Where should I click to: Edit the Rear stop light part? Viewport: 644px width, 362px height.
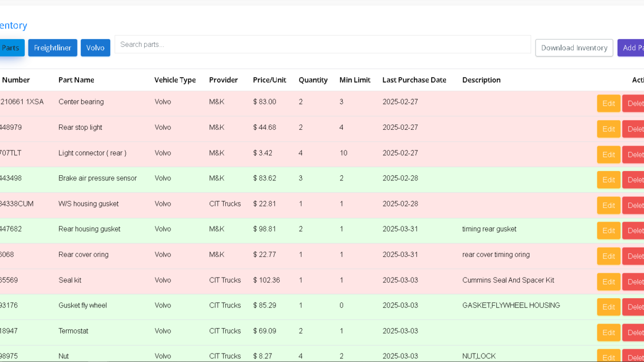[x=609, y=129]
